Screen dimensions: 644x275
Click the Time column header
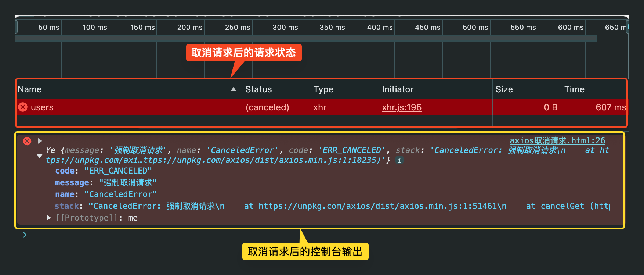click(x=574, y=89)
